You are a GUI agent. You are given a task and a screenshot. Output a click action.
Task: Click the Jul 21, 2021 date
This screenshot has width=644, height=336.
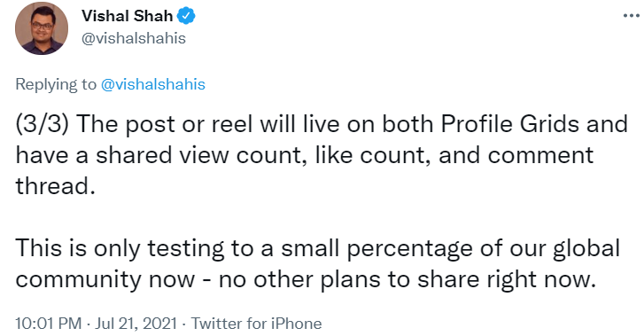(x=136, y=324)
